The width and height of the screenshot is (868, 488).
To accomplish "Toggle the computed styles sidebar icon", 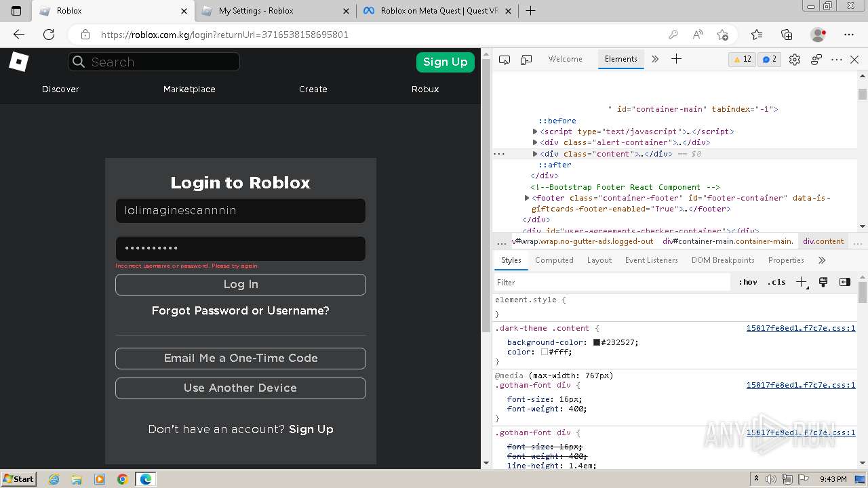I will pos(845,282).
